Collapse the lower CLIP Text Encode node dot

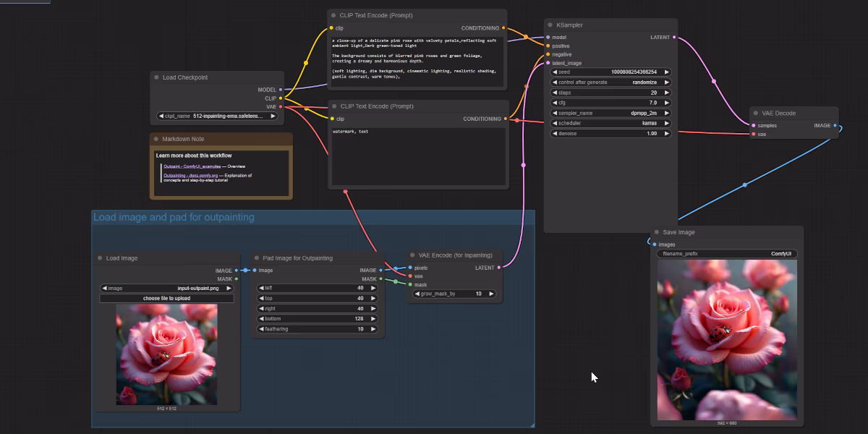pos(334,106)
